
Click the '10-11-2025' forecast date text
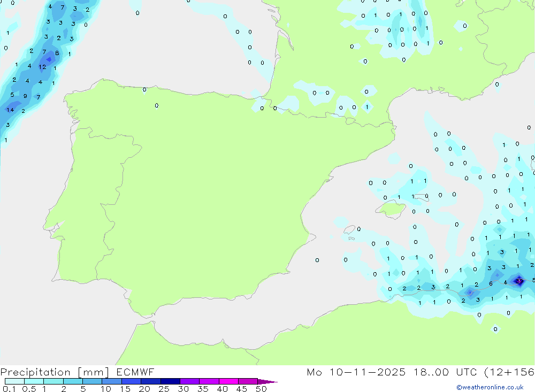point(368,372)
